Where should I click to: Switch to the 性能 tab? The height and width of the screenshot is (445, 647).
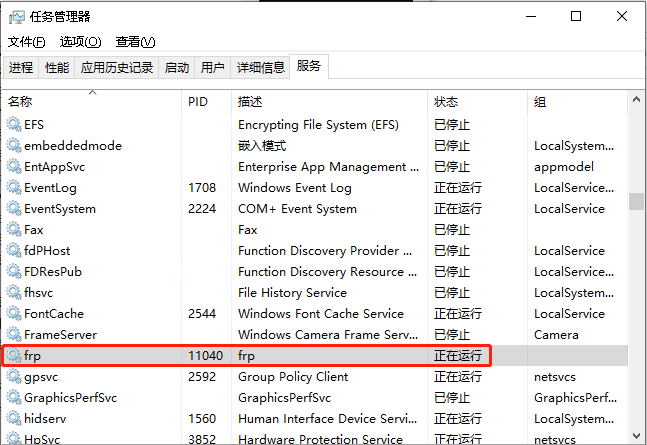pos(57,68)
